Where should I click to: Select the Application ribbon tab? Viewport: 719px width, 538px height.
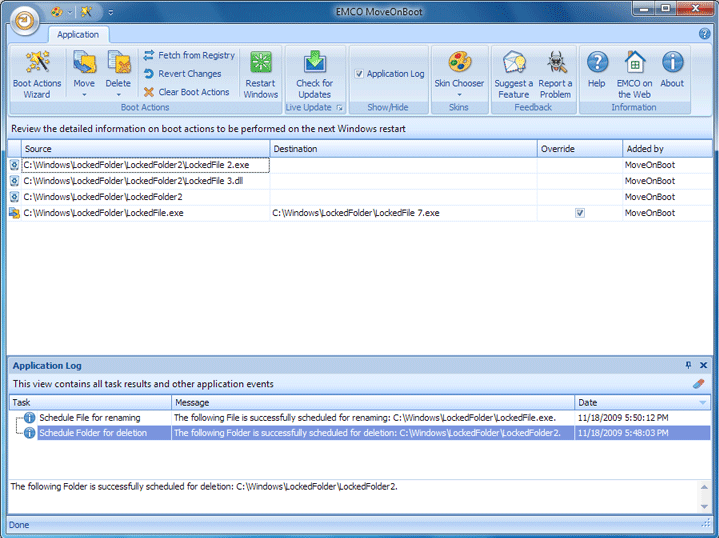78,34
